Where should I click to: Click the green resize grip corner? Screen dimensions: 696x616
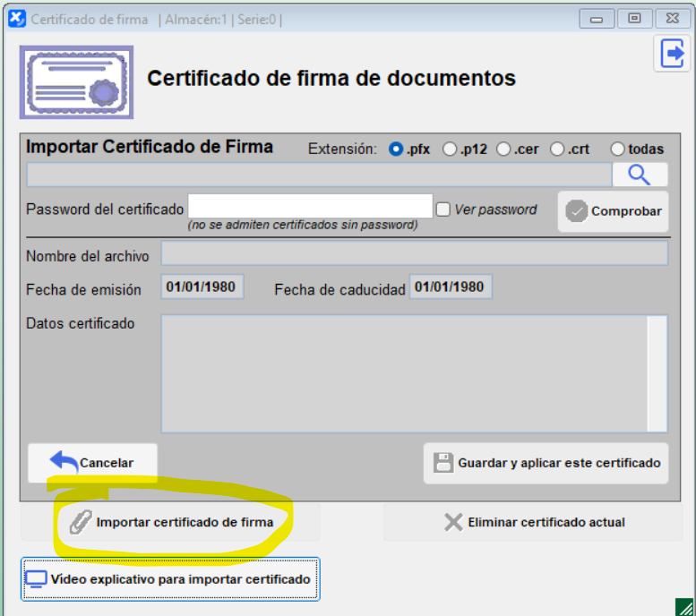[685, 607]
